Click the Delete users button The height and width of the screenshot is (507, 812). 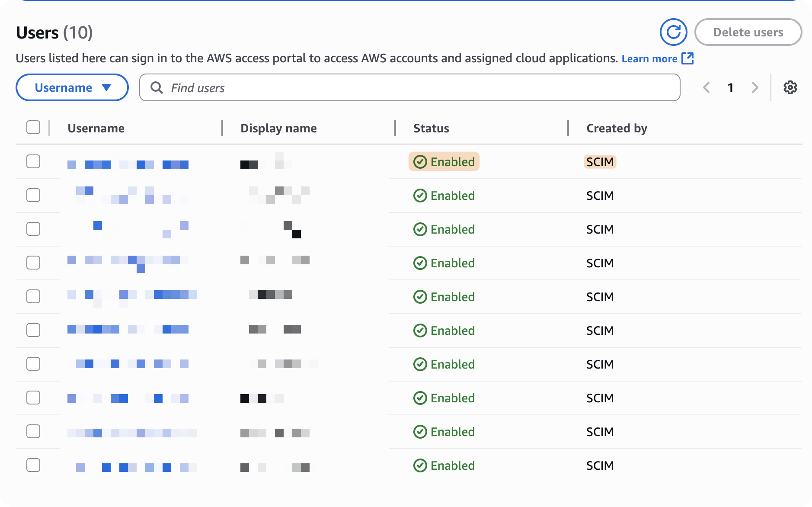point(748,32)
